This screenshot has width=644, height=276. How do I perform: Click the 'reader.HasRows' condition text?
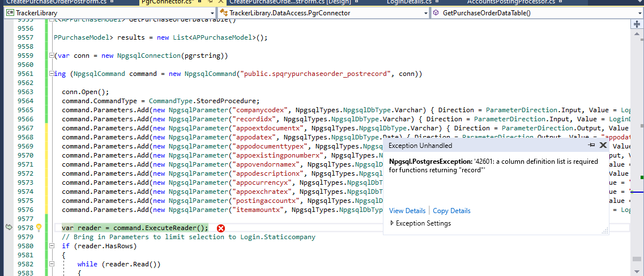[105, 246]
